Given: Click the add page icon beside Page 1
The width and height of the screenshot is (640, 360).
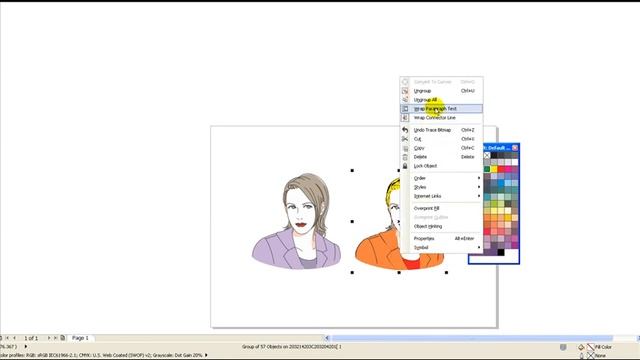Looking at the screenshot, I should tap(62, 338).
